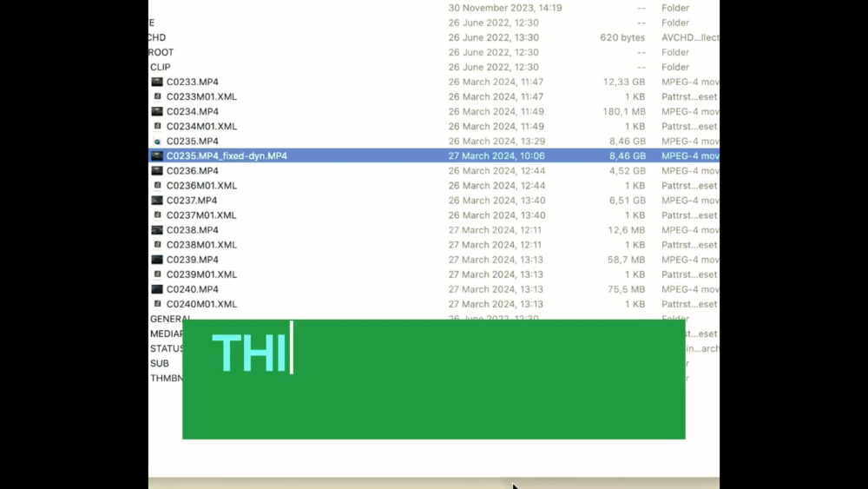Image resolution: width=868 pixels, height=489 pixels.
Task: Select file name C0236M01.XML
Action: pyautogui.click(x=201, y=186)
